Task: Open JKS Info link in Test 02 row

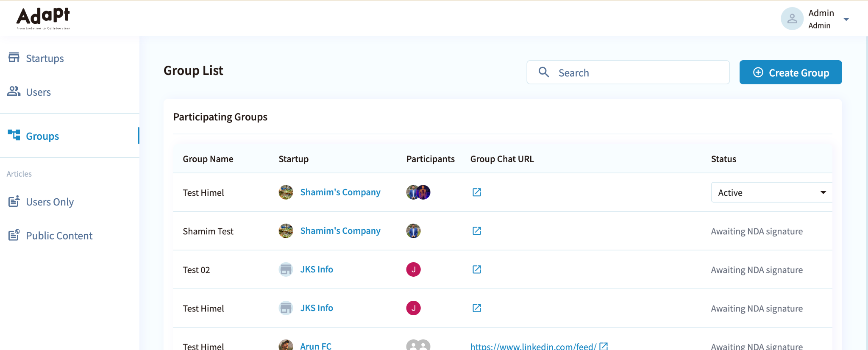Action: [317, 269]
